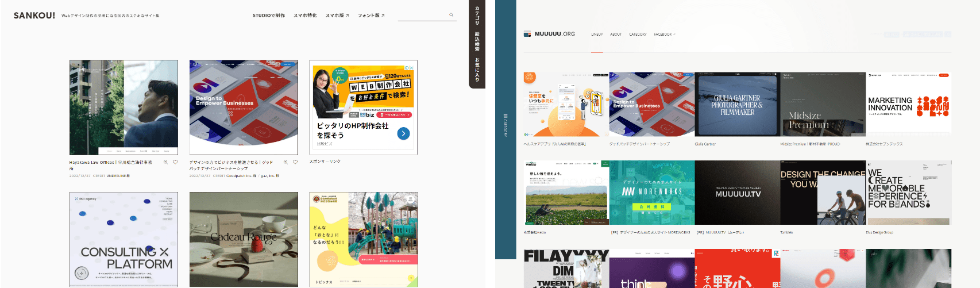Open the playground kids site thumbnail

click(x=364, y=240)
